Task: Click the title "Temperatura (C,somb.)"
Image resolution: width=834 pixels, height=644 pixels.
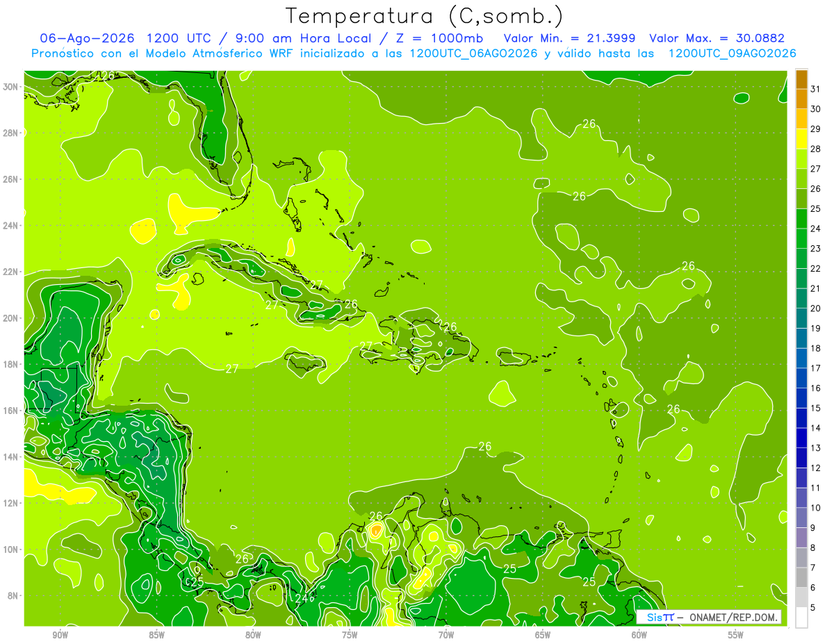Action: pos(424,15)
